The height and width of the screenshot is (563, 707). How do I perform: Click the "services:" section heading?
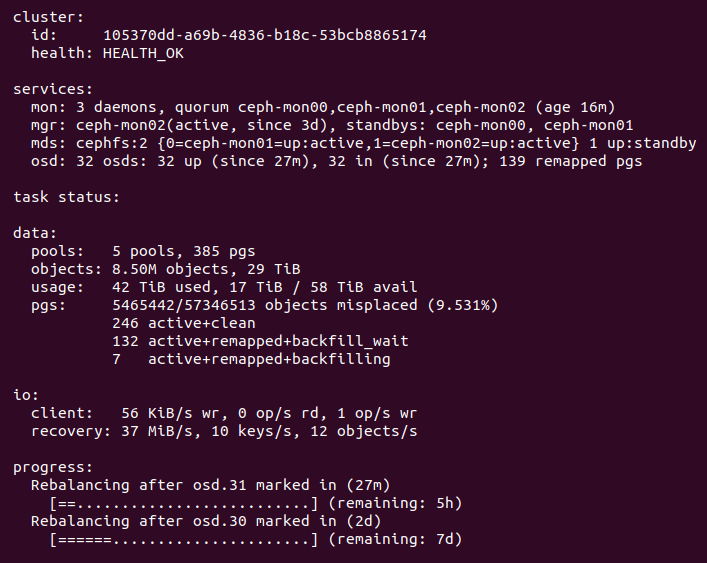coord(53,89)
